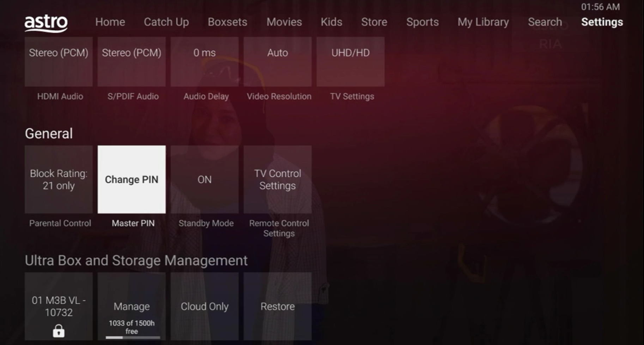This screenshot has height=345, width=644.
Task: Open Manage storage tile
Action: tap(132, 306)
